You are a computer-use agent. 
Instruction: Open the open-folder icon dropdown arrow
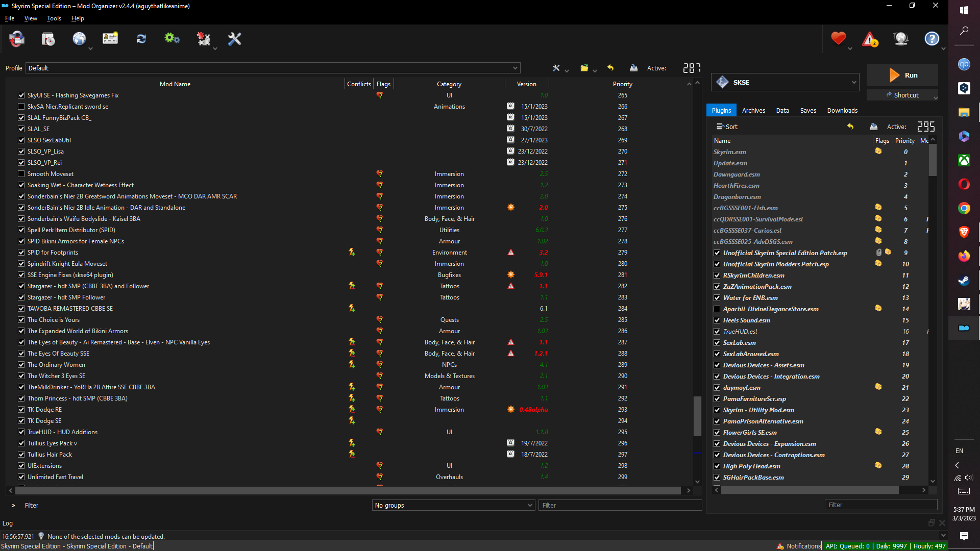pos(595,70)
